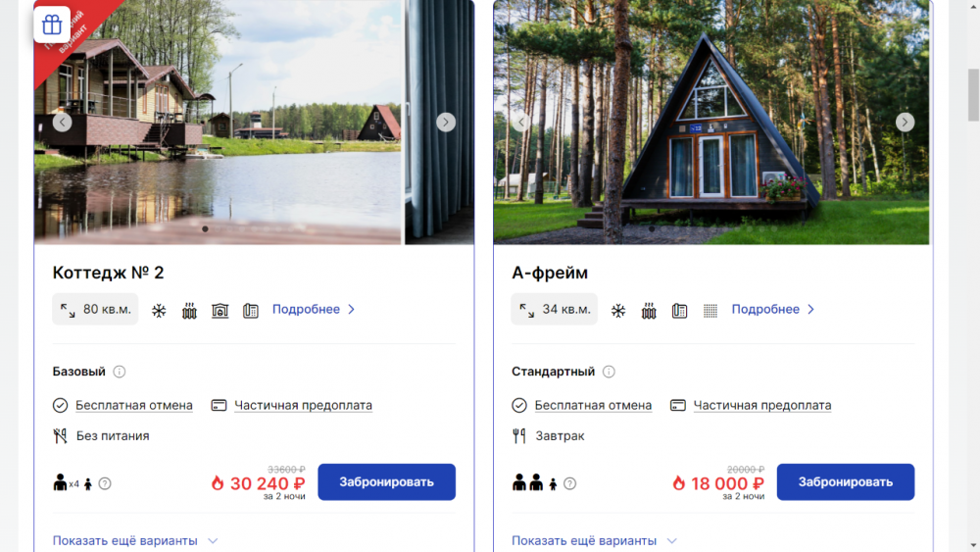Book А-фрейм with Забронировать button

[x=846, y=482]
